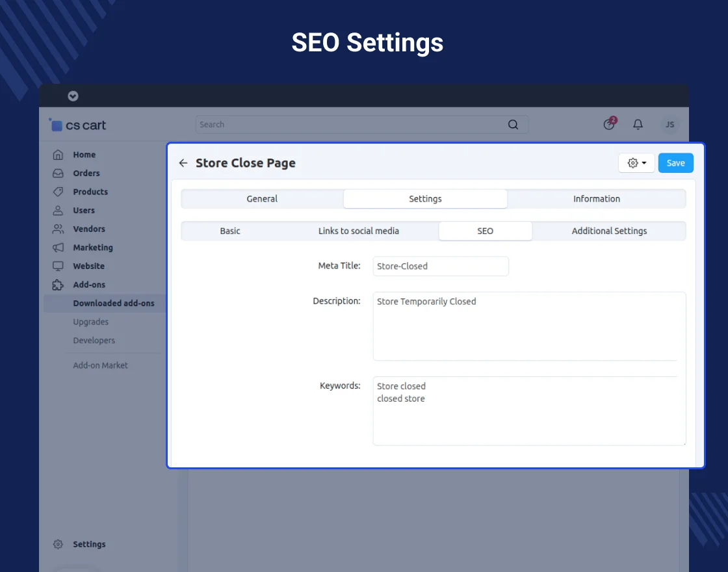Screen dimensions: 728x572
Task: Expand the top bar chevron dropdown
Action: click(x=73, y=96)
